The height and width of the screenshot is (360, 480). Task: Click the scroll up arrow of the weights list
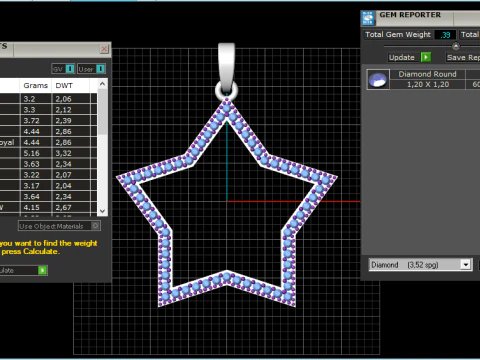point(102,84)
